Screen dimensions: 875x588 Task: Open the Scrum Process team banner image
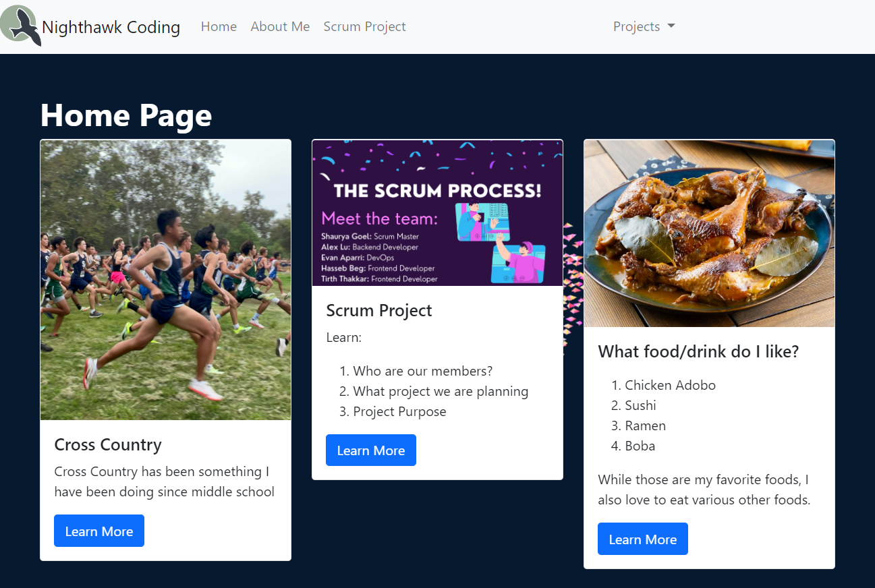click(437, 212)
